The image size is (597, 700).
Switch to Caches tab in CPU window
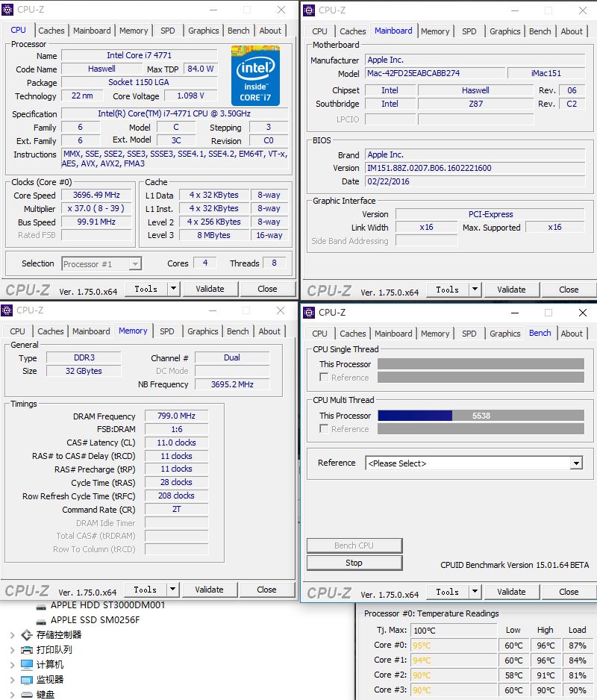[51, 31]
